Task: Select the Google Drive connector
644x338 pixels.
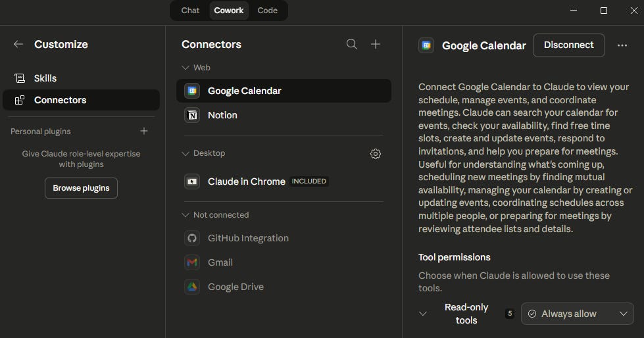Action: (284, 287)
